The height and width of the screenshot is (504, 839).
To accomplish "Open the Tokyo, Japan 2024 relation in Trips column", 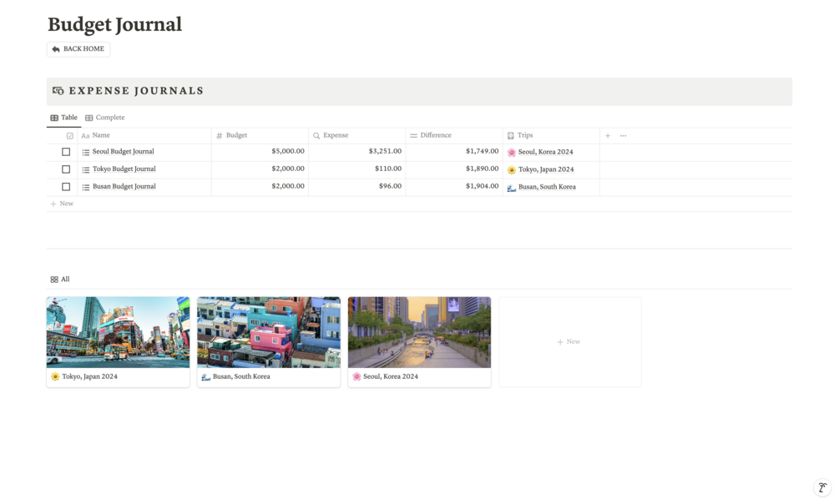I will [546, 169].
